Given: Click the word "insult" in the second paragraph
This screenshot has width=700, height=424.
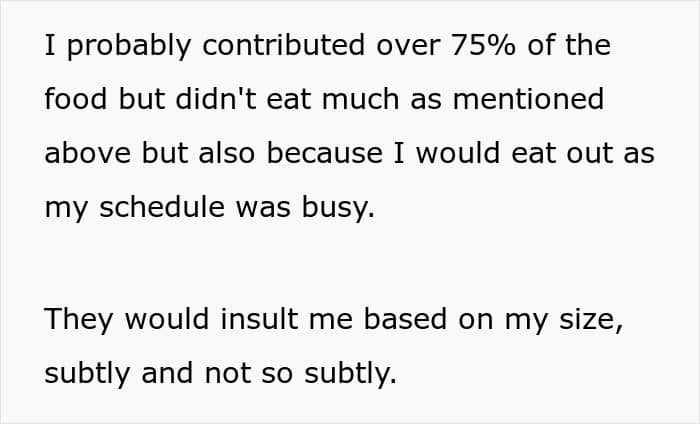Looking at the screenshot, I should tap(259, 319).
